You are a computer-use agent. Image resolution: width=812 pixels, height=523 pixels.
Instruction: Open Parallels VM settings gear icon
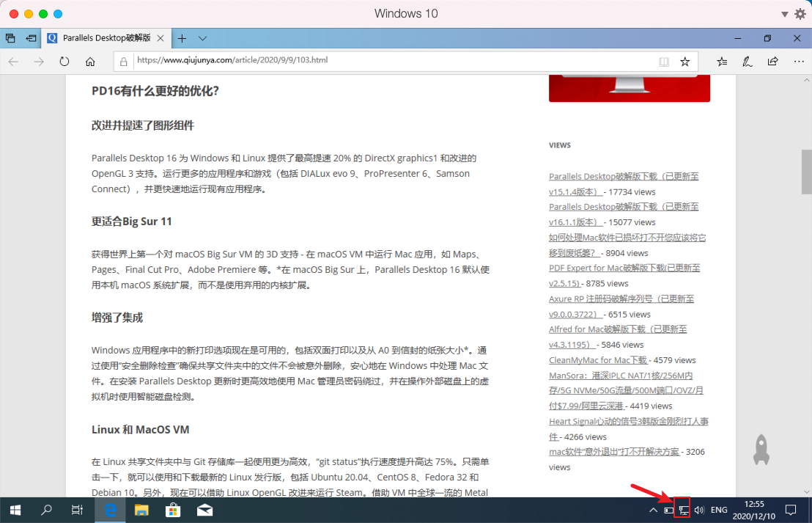(800, 14)
